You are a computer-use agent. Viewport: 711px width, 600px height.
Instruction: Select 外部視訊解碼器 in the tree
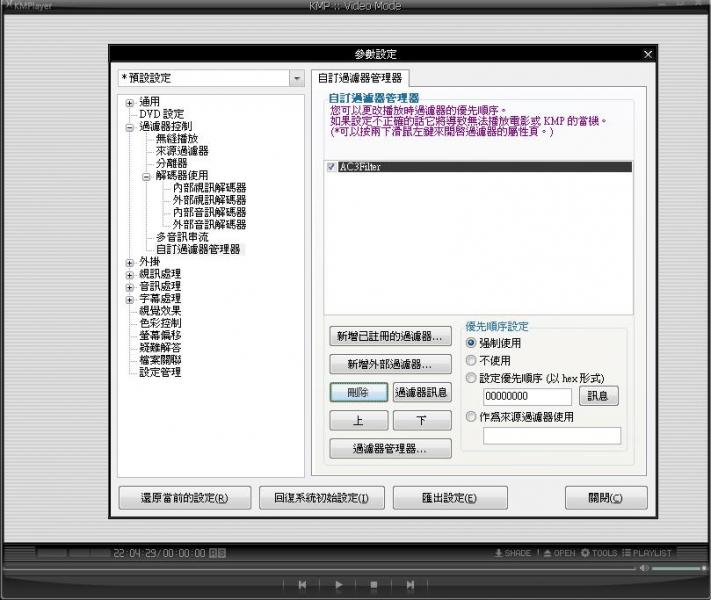pos(209,200)
